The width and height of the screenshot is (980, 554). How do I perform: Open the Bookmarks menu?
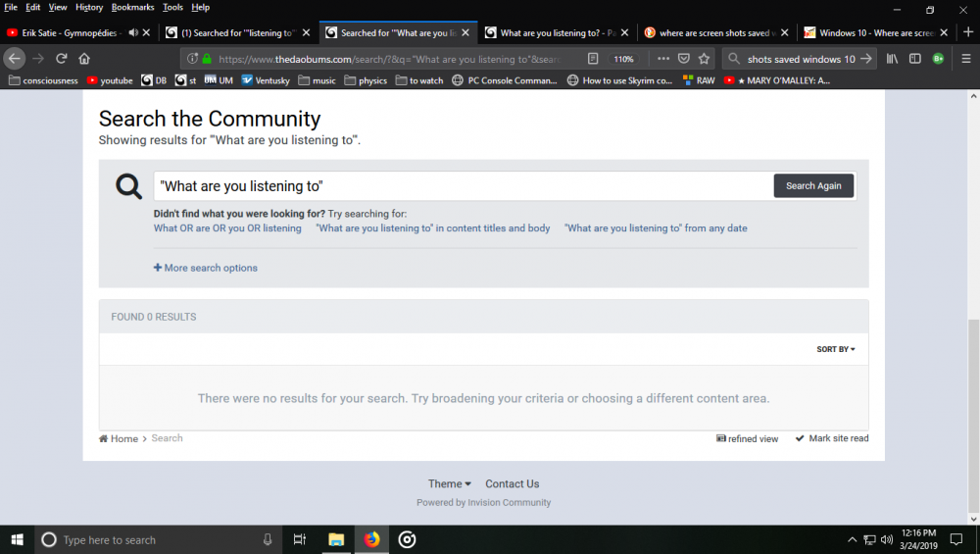coord(132,7)
